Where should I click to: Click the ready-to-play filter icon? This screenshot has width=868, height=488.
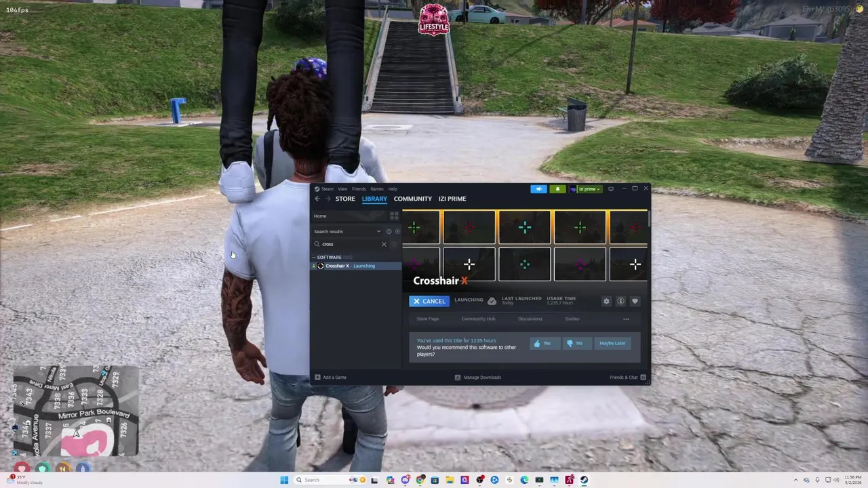tap(397, 231)
